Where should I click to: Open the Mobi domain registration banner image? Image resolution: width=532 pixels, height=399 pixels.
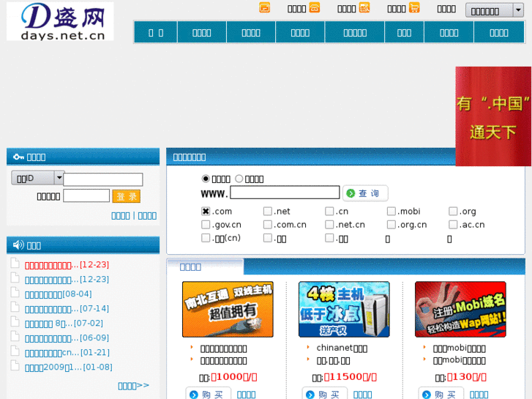point(460,309)
